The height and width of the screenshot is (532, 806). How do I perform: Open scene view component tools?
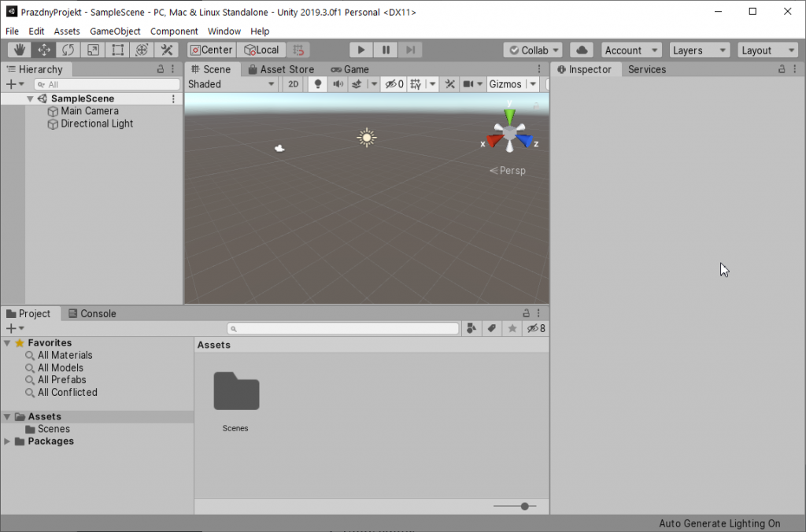(x=449, y=84)
